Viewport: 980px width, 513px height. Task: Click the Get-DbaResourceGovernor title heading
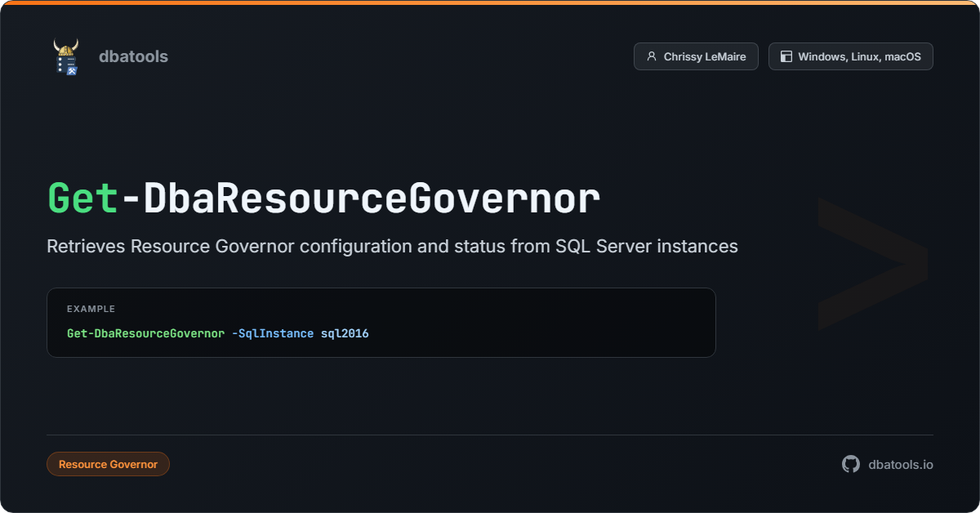point(323,199)
